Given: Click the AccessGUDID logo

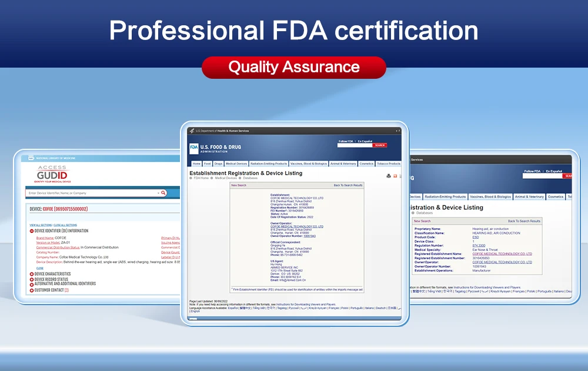Looking at the screenshot, I should [x=52, y=173].
